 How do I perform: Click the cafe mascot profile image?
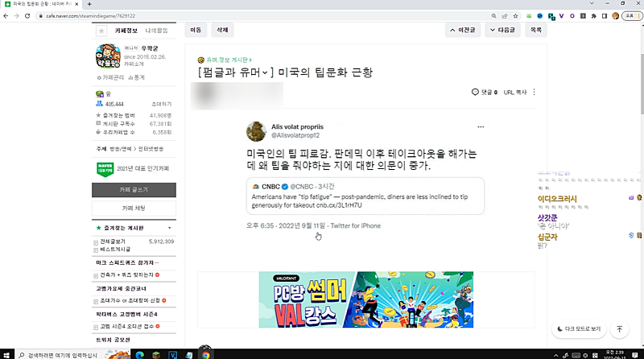(x=108, y=56)
